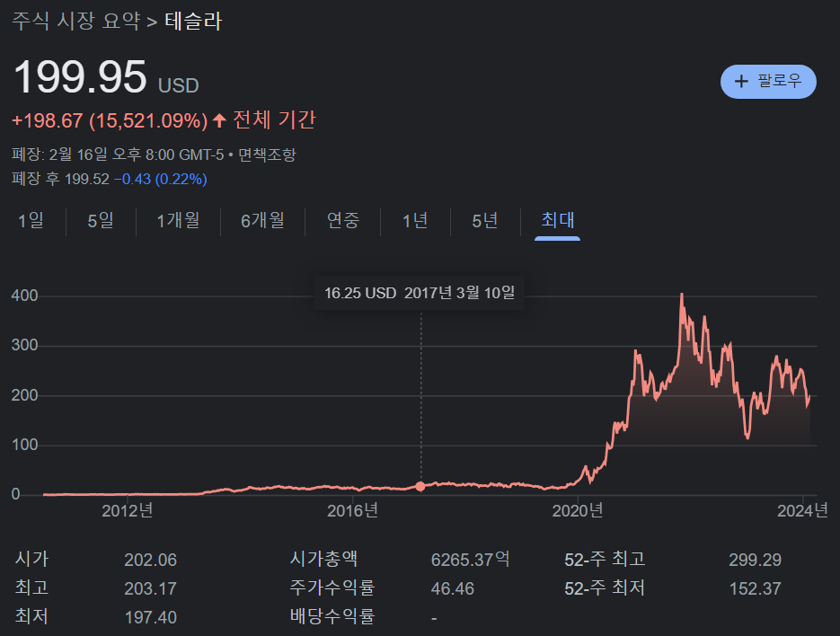Click the 주가수익률 value 46.46
This screenshot has width=840, height=636.
click(452, 589)
